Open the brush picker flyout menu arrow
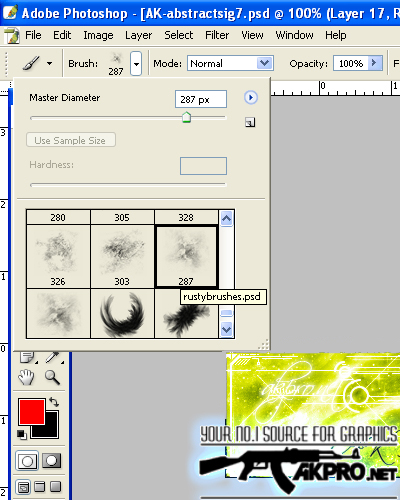The image size is (400, 500). click(x=251, y=98)
